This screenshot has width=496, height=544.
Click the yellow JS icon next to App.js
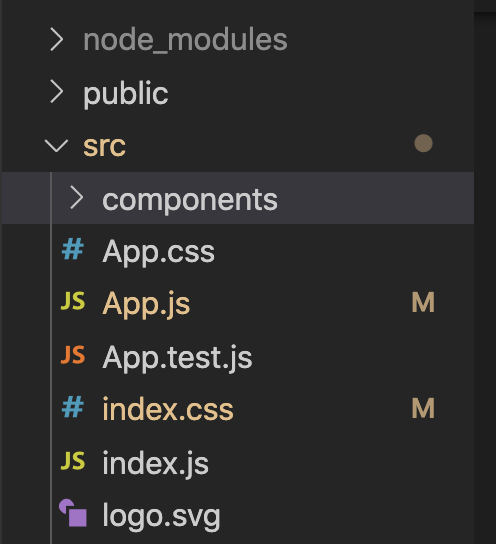click(x=73, y=301)
